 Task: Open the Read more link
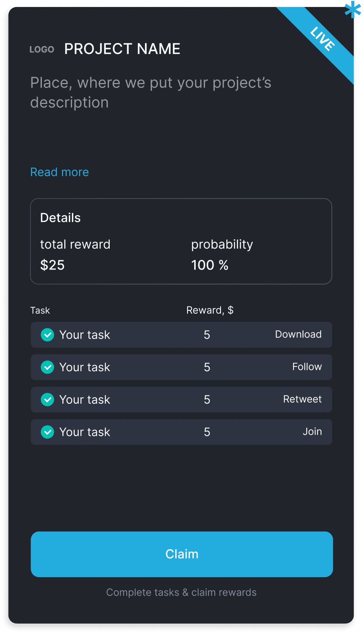click(x=60, y=172)
